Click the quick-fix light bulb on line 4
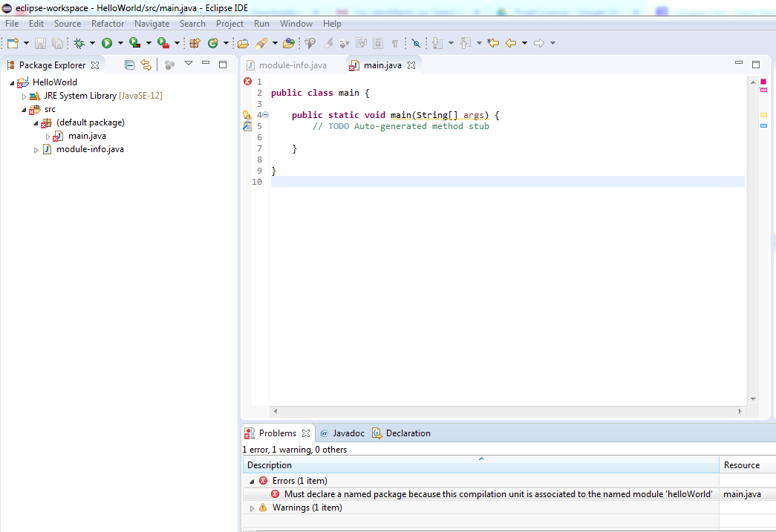Viewport: 776px width, 532px height. point(247,115)
